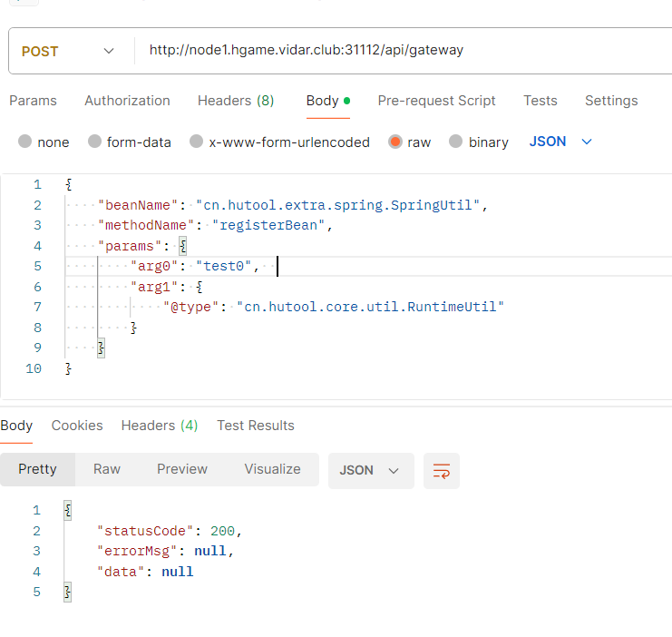Image resolution: width=672 pixels, height=637 pixels.
Task: Click the wrap lines icon in response toolbar
Action: pos(442,470)
